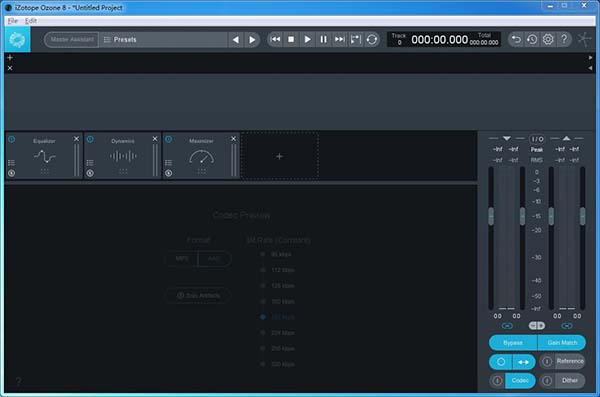Remove the Equalizer module with its X

77,139
